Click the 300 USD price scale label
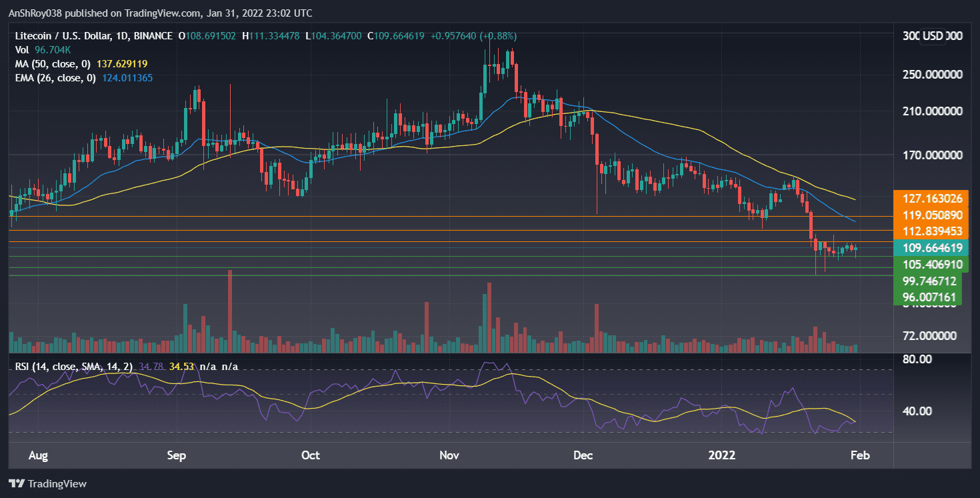 pos(933,36)
